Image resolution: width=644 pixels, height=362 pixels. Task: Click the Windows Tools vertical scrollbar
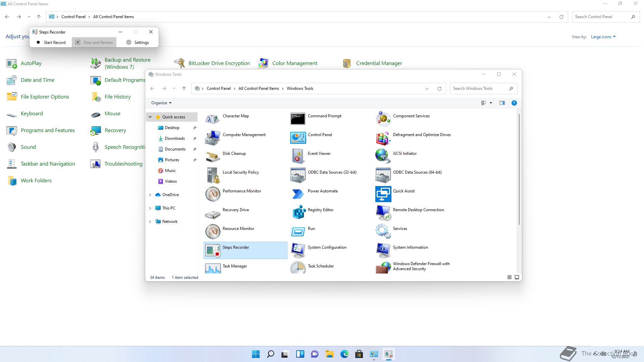tap(519, 169)
